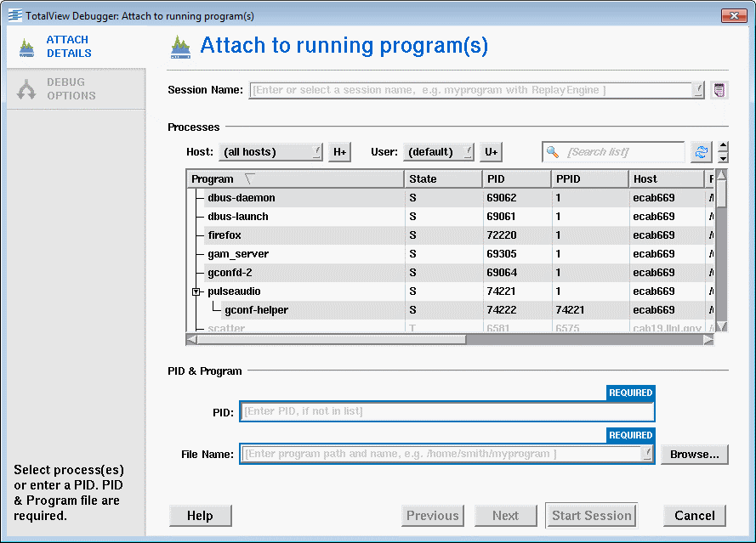The height and width of the screenshot is (543, 756).
Task: Open Help for this dialog
Action: pos(200,516)
